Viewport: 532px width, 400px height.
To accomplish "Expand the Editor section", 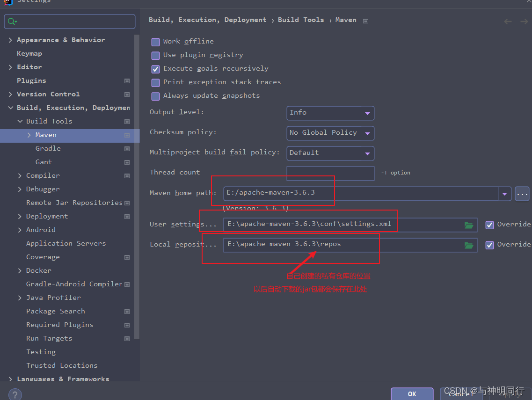I will [10, 67].
